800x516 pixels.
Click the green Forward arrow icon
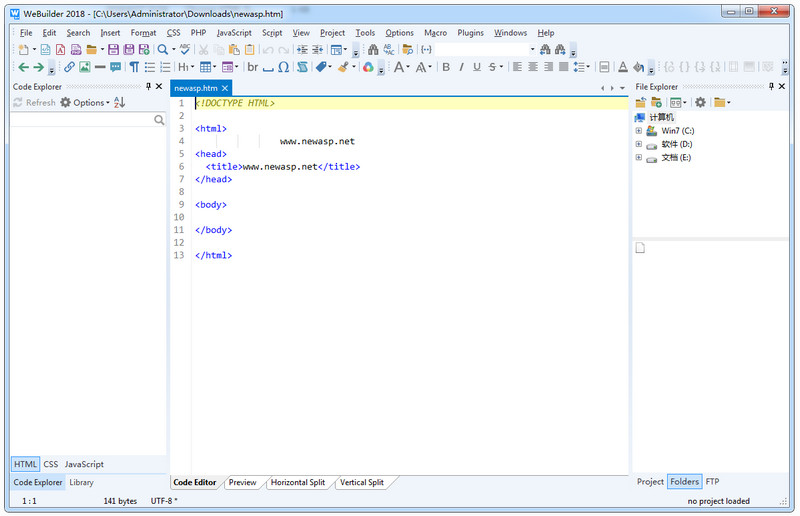(39, 67)
